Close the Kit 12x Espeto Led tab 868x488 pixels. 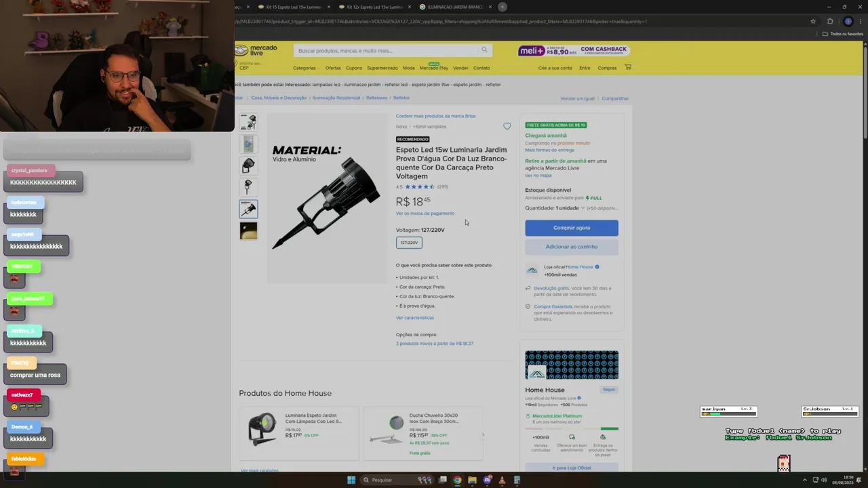409,7
